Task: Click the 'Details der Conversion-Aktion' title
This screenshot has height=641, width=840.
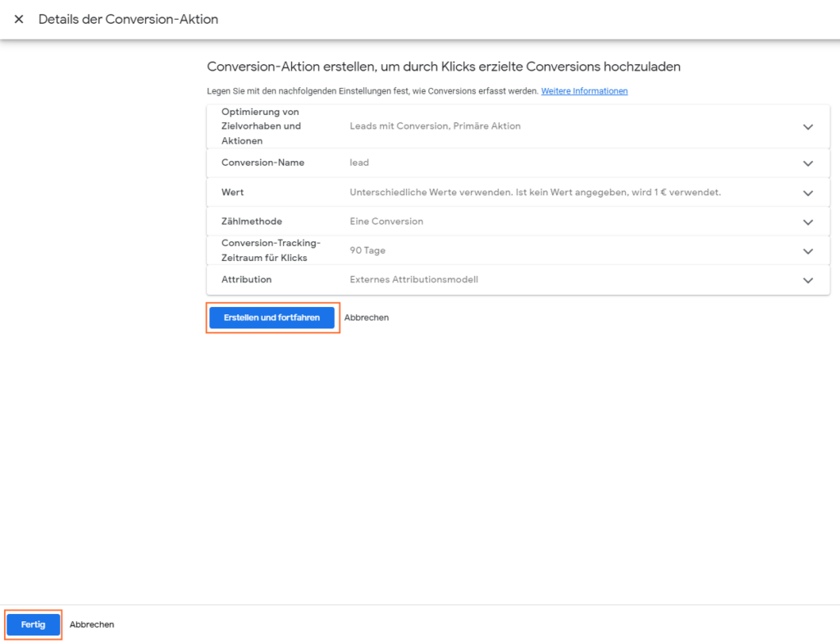Action: (128, 20)
